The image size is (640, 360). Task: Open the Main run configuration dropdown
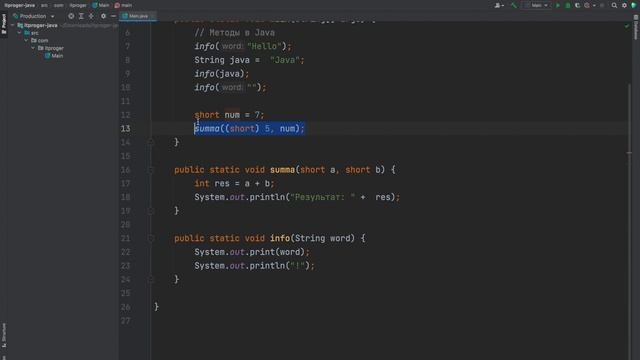pyautogui.click(x=537, y=5)
